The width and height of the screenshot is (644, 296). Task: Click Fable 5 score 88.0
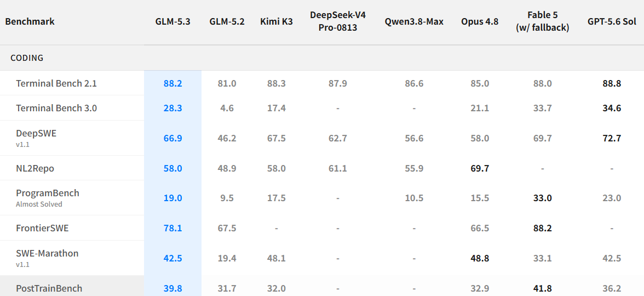[x=543, y=83]
